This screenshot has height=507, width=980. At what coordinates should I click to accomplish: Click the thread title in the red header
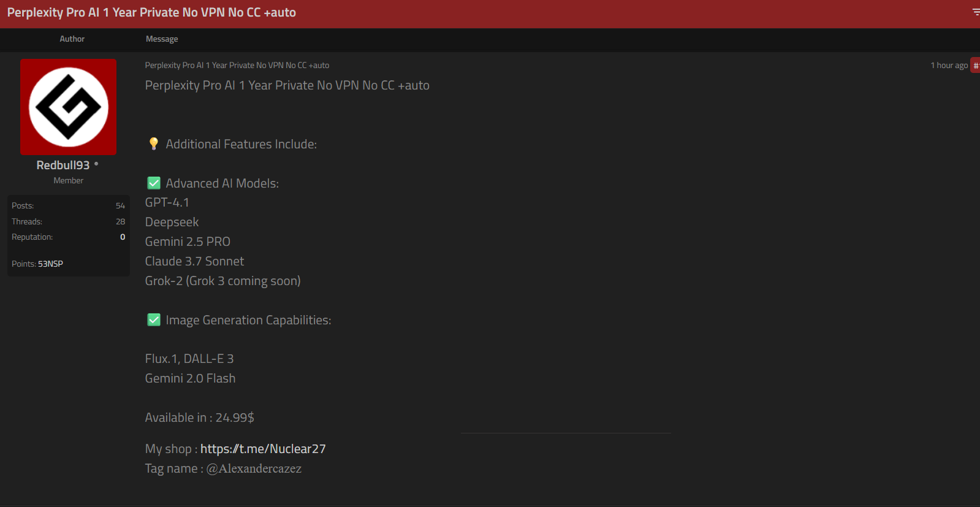click(151, 13)
